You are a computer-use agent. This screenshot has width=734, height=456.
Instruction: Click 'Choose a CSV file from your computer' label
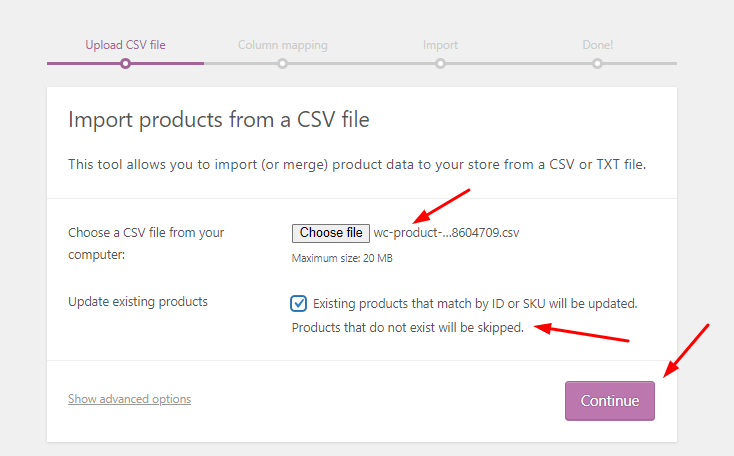pos(146,243)
